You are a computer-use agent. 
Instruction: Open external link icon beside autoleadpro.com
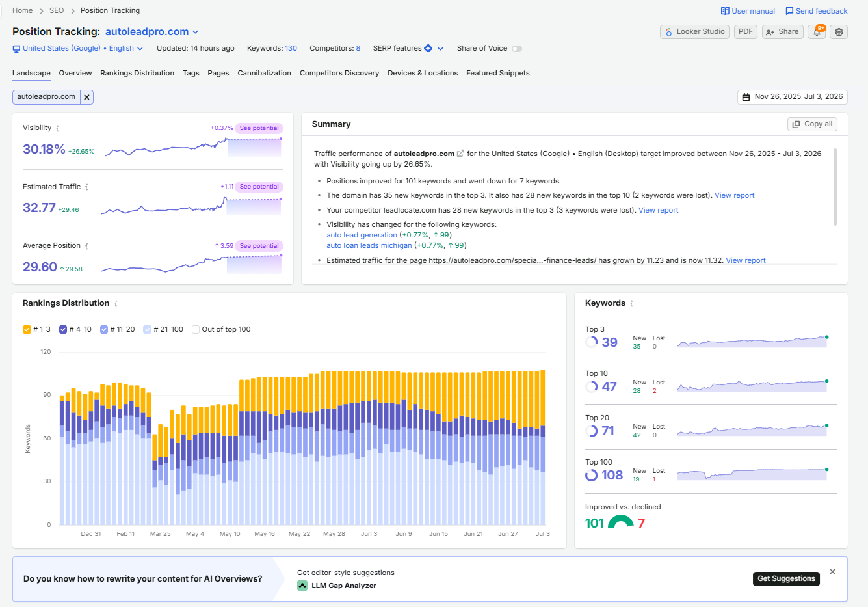tap(460, 154)
